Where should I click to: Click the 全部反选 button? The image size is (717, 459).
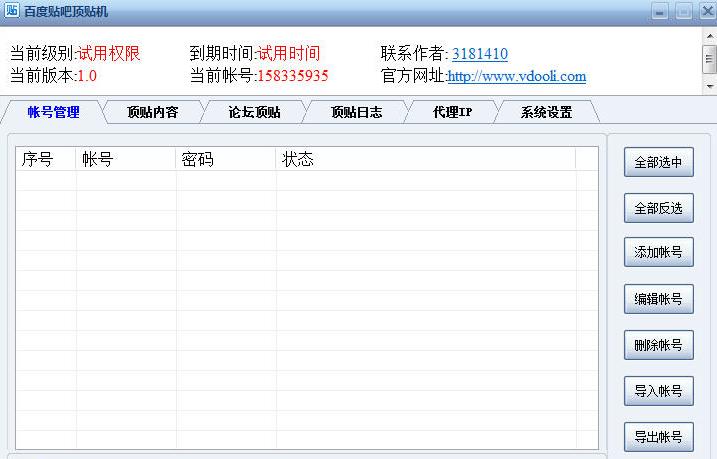[658, 208]
